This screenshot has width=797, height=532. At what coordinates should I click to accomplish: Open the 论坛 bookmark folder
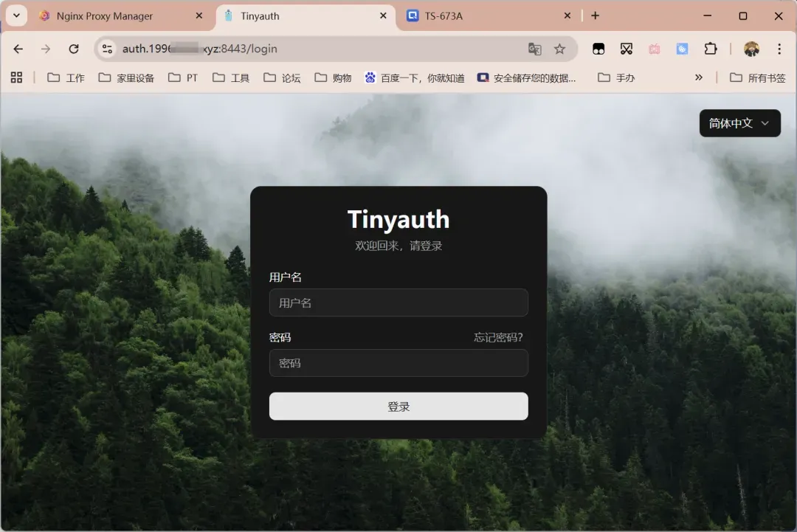click(x=282, y=77)
